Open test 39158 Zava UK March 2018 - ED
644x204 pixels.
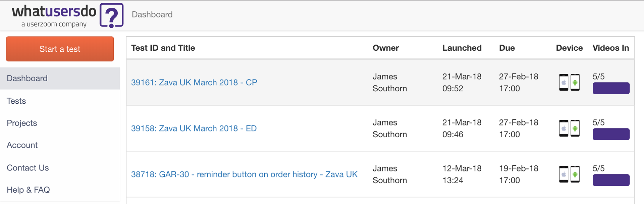194,129
